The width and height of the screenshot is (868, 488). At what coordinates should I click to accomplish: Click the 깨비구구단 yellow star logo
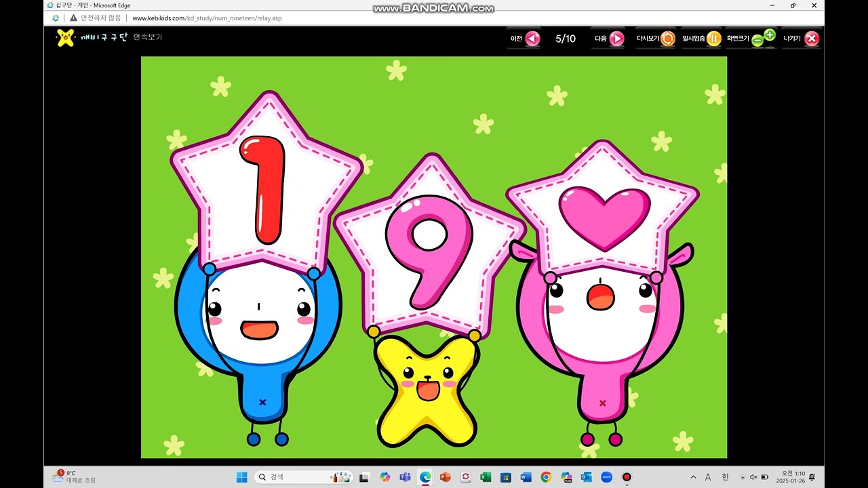click(65, 37)
